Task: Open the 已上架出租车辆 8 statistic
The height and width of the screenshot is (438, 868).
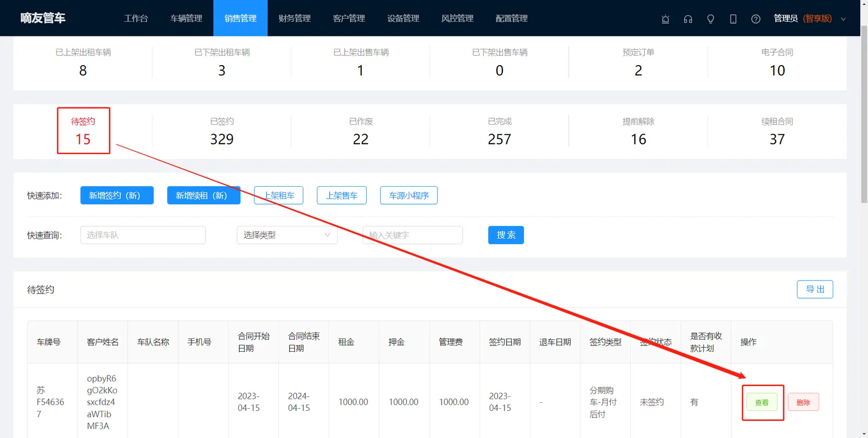Action: [x=83, y=62]
